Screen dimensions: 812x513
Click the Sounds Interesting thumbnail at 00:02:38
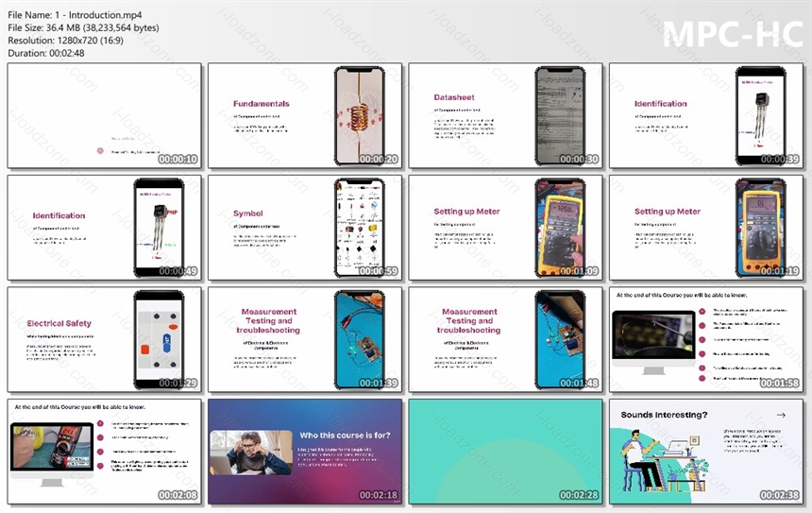point(706,452)
